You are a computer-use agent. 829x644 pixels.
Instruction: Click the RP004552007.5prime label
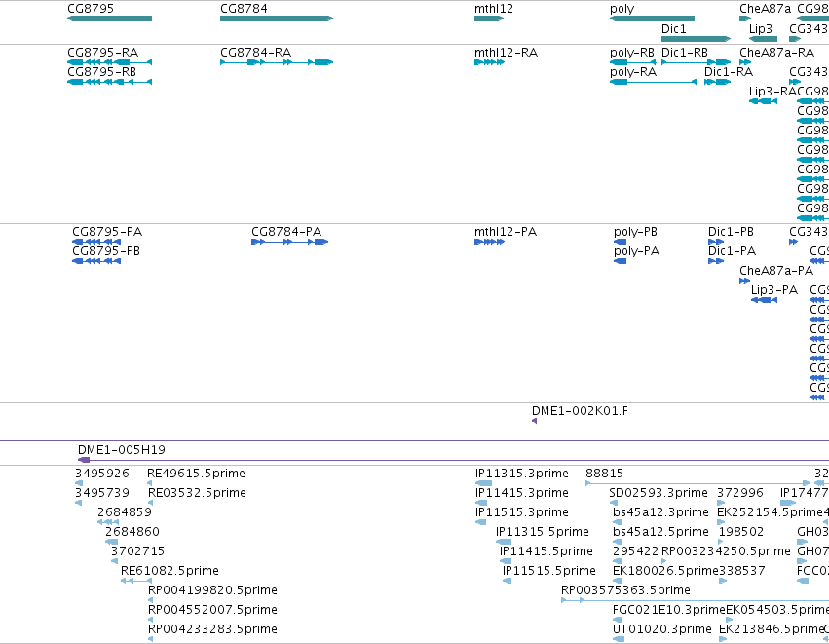coord(212,610)
